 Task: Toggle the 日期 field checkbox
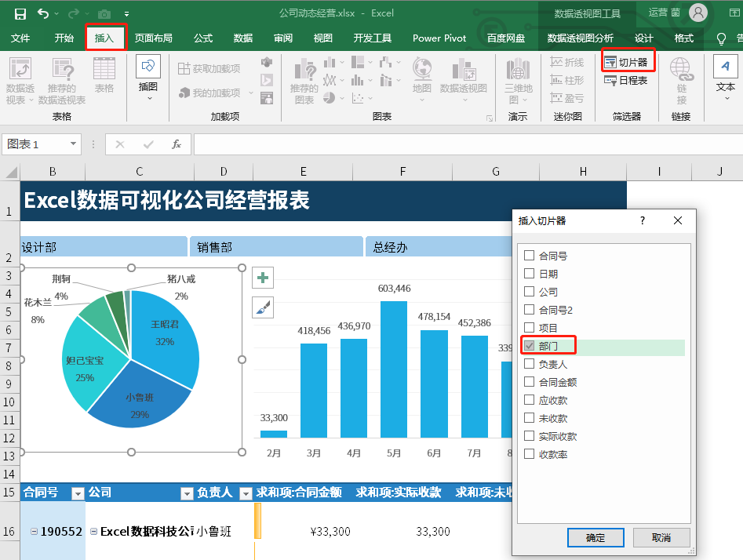530,274
